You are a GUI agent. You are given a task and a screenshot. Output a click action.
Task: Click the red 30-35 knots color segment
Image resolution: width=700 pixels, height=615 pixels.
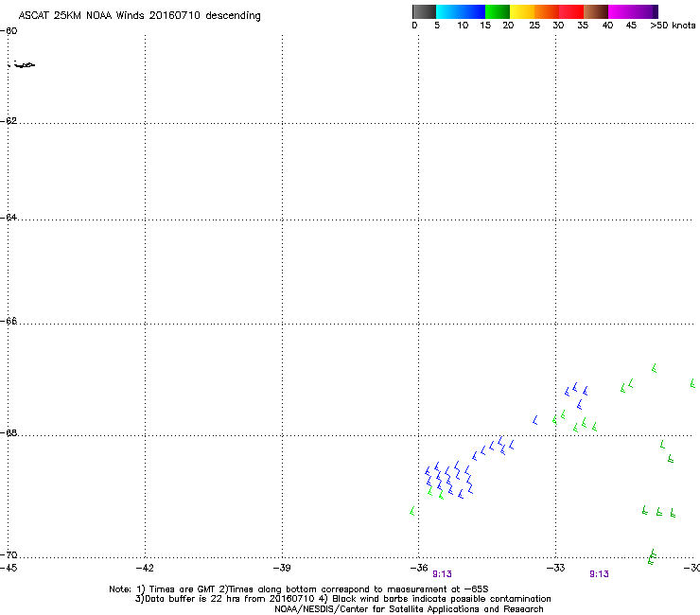pyautogui.click(x=571, y=11)
